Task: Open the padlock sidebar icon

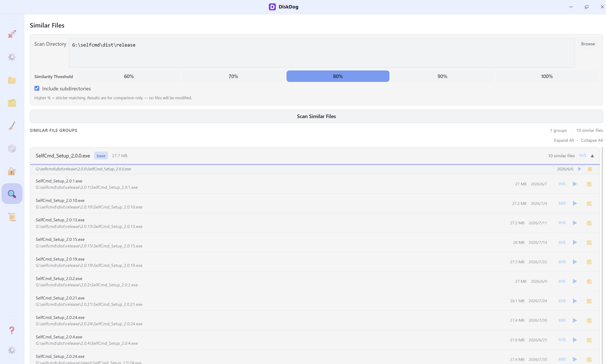Action: click(x=12, y=171)
